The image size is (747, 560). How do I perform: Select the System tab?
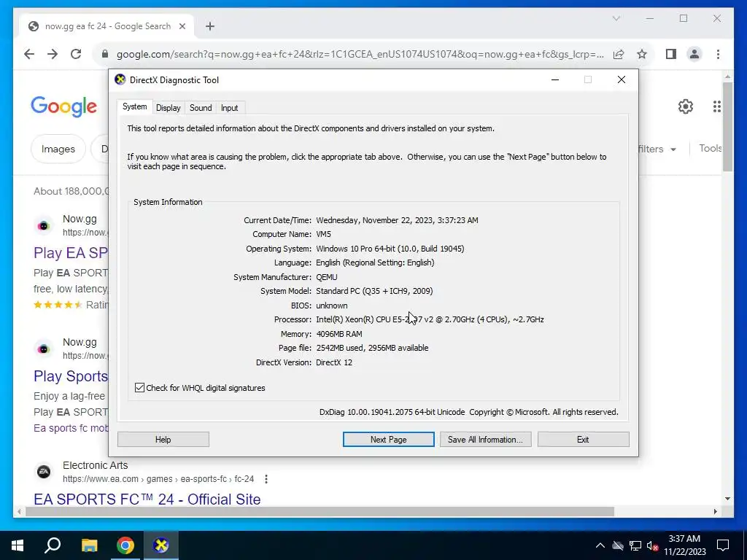135,106
